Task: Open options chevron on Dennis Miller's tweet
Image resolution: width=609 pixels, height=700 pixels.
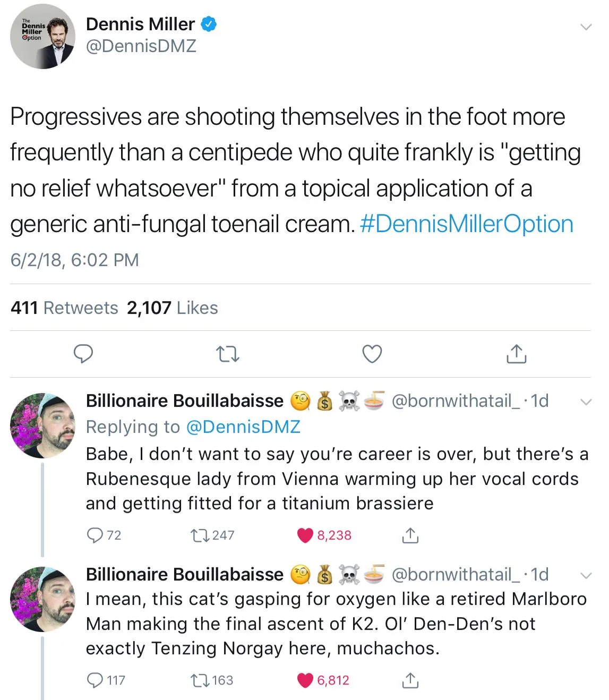Action: 586,27
